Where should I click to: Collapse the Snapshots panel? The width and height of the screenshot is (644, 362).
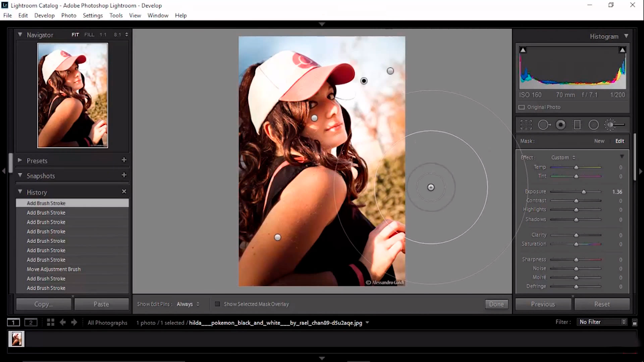[20, 175]
